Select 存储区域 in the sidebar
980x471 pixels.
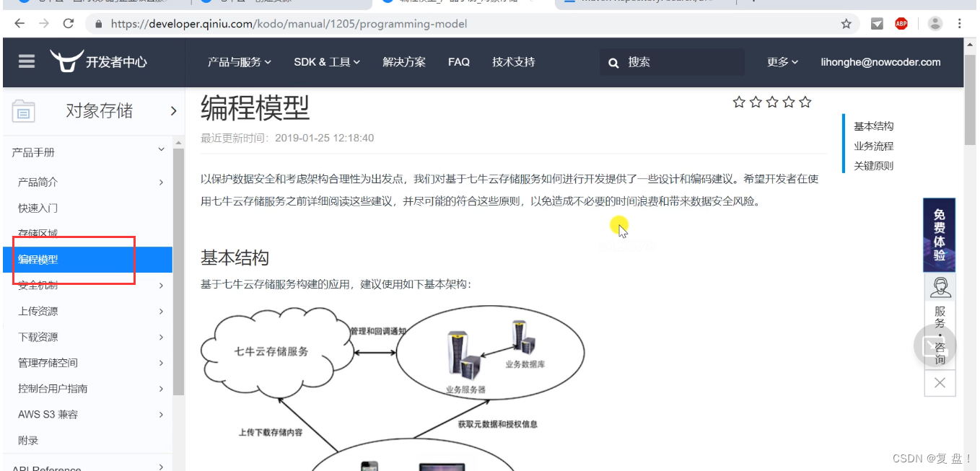38,234
